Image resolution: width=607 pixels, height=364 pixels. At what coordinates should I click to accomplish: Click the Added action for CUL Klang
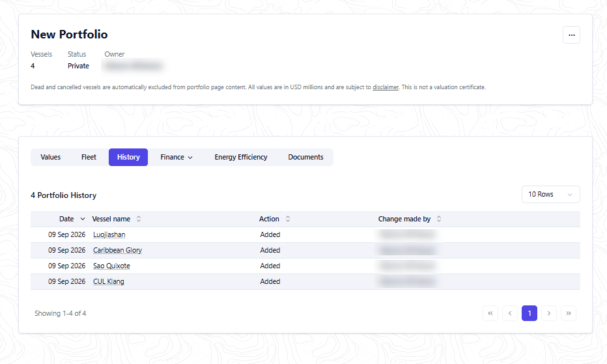(270, 281)
